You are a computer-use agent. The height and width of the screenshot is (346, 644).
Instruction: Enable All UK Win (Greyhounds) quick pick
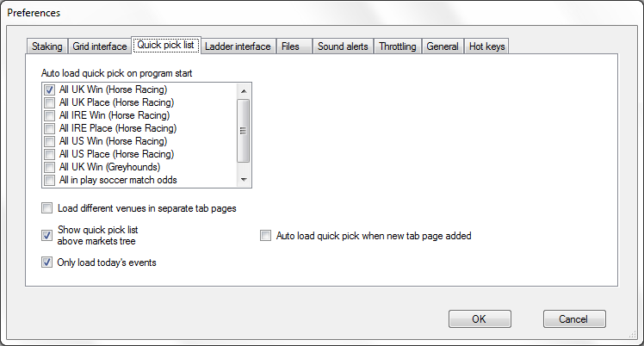pos(49,167)
